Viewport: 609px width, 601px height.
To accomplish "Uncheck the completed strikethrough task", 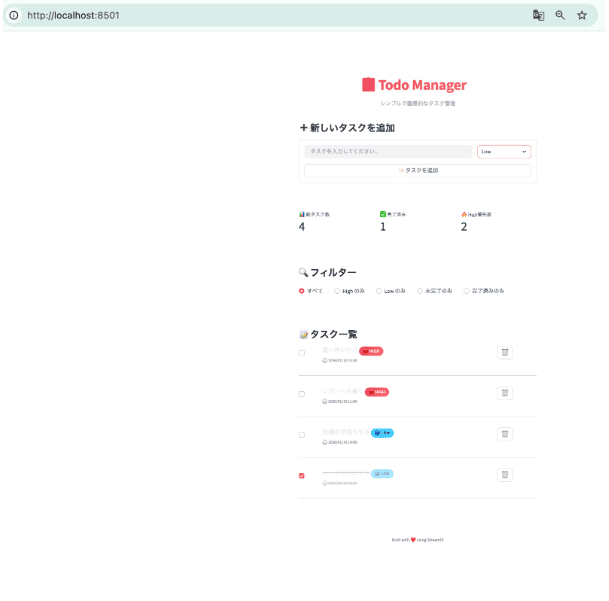I will tap(302, 476).
